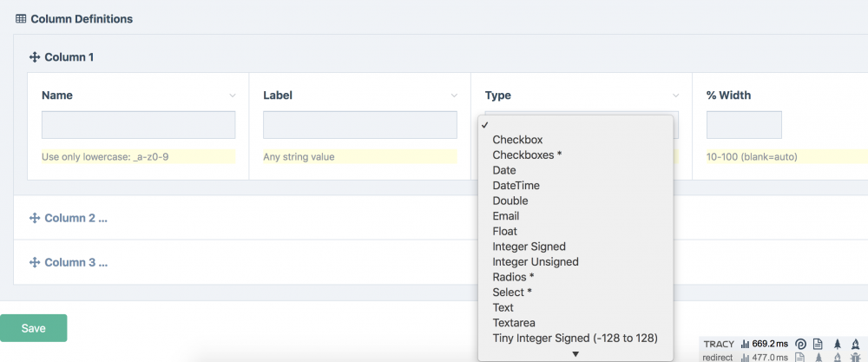Click the 669.2 ms performance chart icon

(x=745, y=344)
